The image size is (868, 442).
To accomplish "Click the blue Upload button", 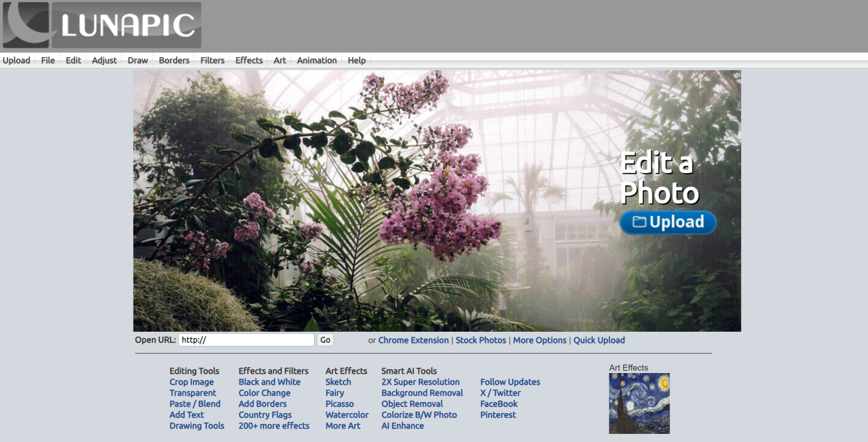I will coord(668,222).
